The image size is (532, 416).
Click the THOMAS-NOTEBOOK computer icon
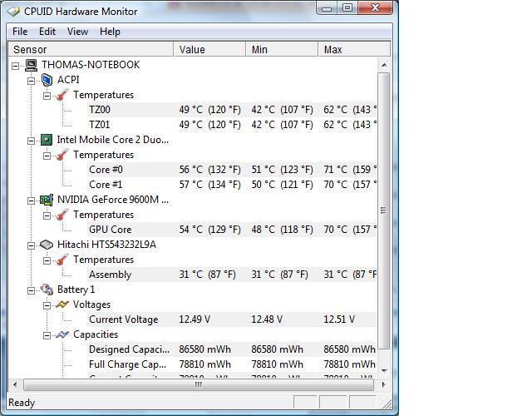point(32,65)
